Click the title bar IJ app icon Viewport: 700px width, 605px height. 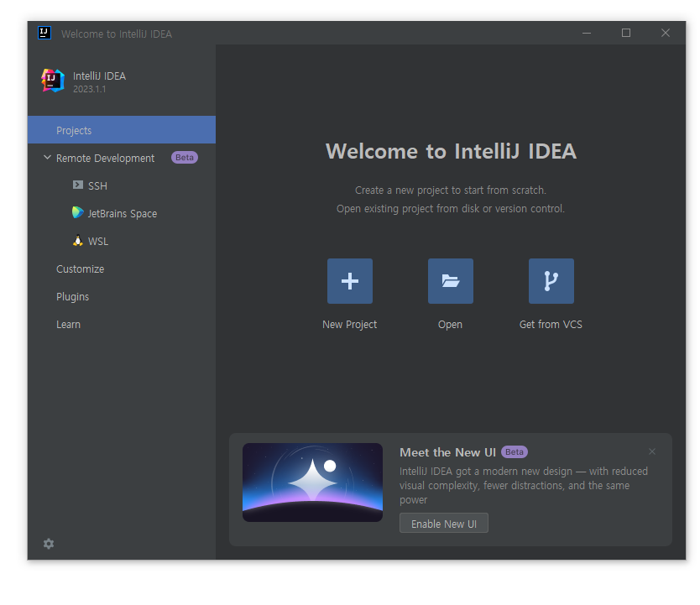(44, 33)
